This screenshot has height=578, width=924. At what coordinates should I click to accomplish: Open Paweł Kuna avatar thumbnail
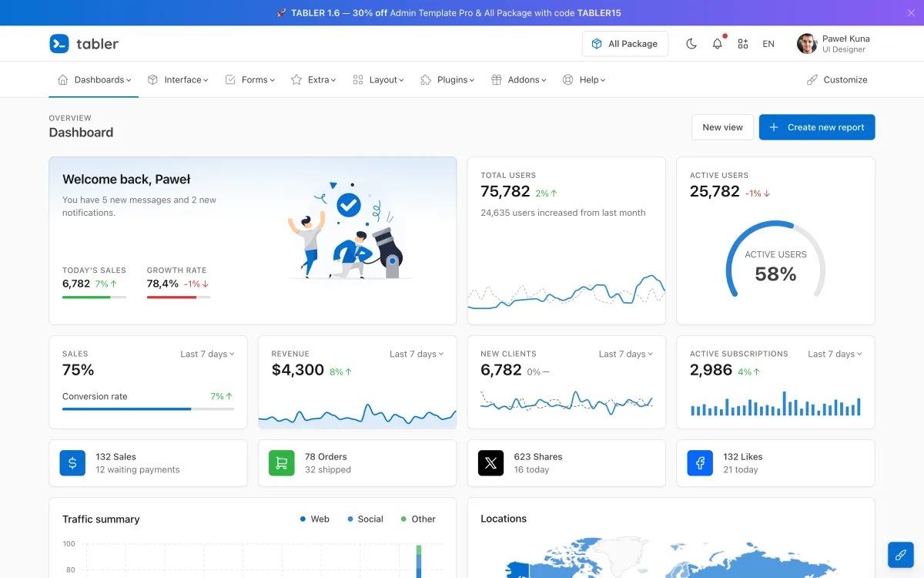pos(807,44)
